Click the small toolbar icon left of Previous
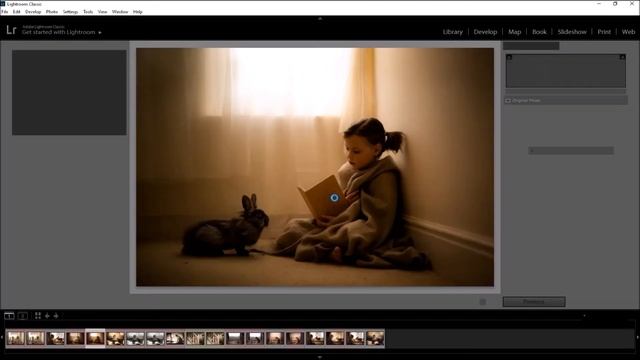The height and width of the screenshot is (360, 640). pos(483,302)
